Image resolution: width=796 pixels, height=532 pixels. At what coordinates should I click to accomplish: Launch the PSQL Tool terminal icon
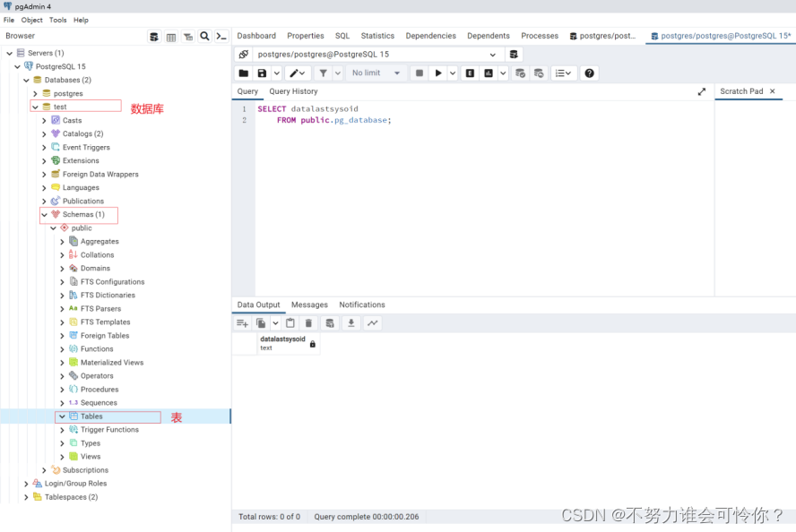tap(221, 36)
